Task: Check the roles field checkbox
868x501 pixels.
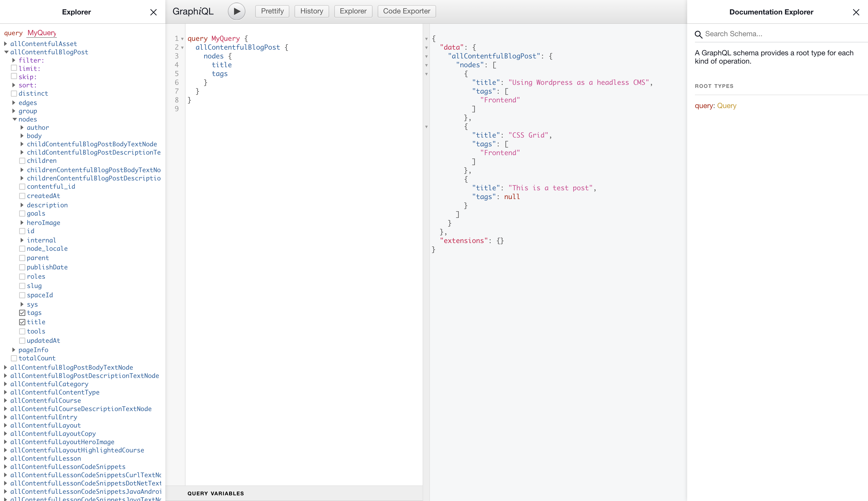Action: coord(22,276)
